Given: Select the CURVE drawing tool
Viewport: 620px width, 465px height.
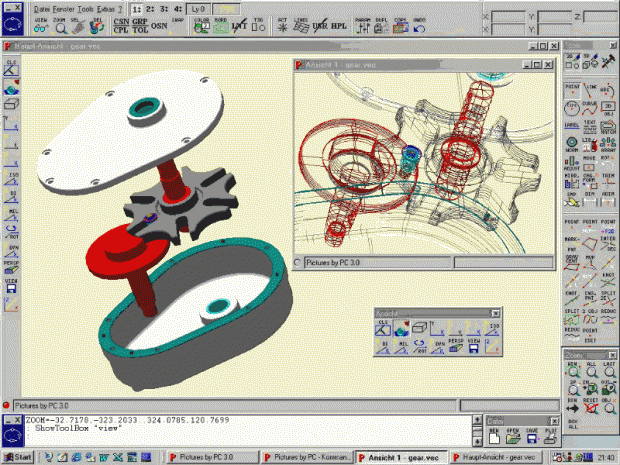Looking at the screenshot, I should click(590, 109).
